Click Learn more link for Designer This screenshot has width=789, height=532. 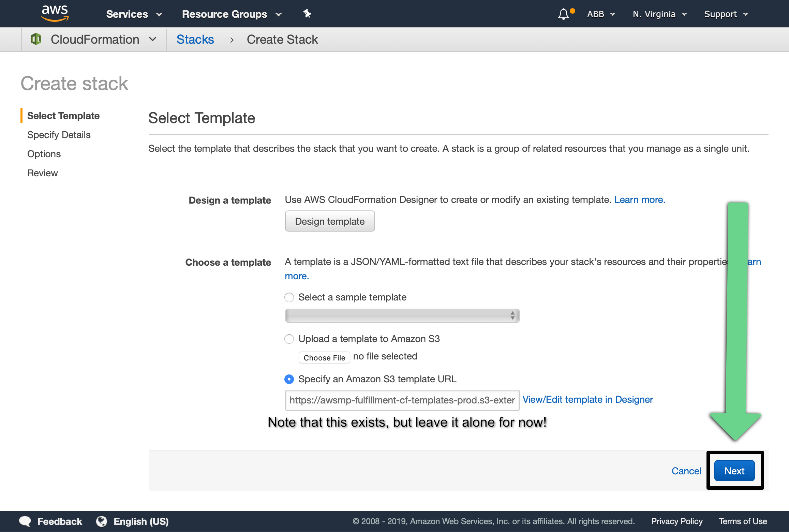[x=640, y=200]
